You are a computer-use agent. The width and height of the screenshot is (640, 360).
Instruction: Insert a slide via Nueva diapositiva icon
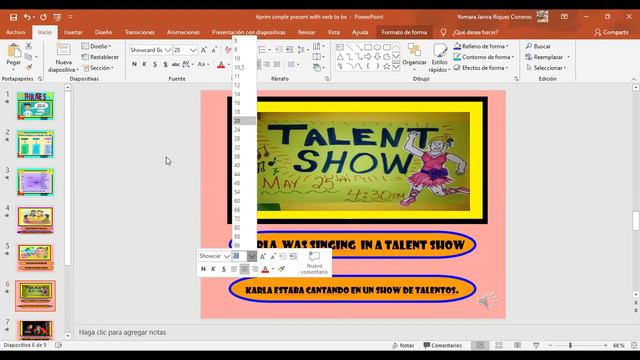[x=63, y=50]
